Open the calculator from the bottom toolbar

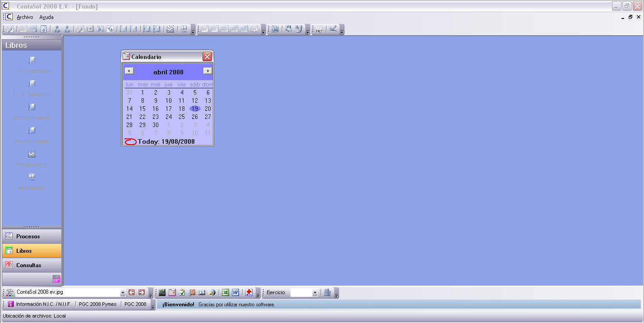tap(162, 293)
